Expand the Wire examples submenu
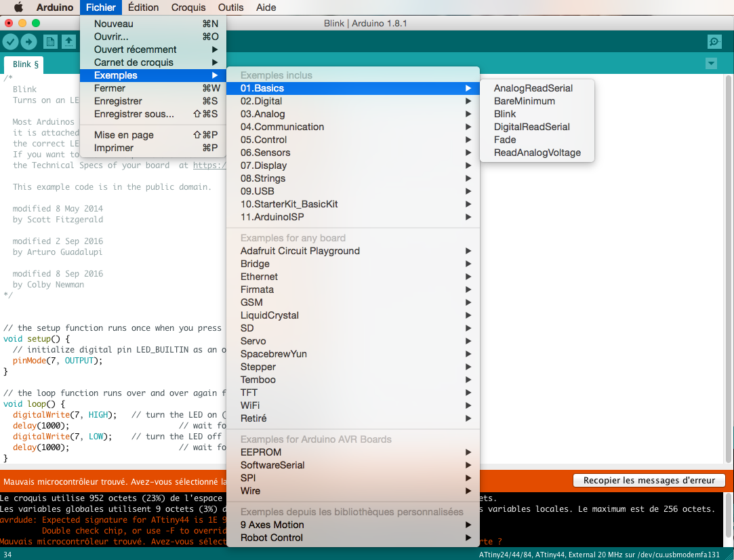This screenshot has height=560, width=734. click(x=353, y=491)
